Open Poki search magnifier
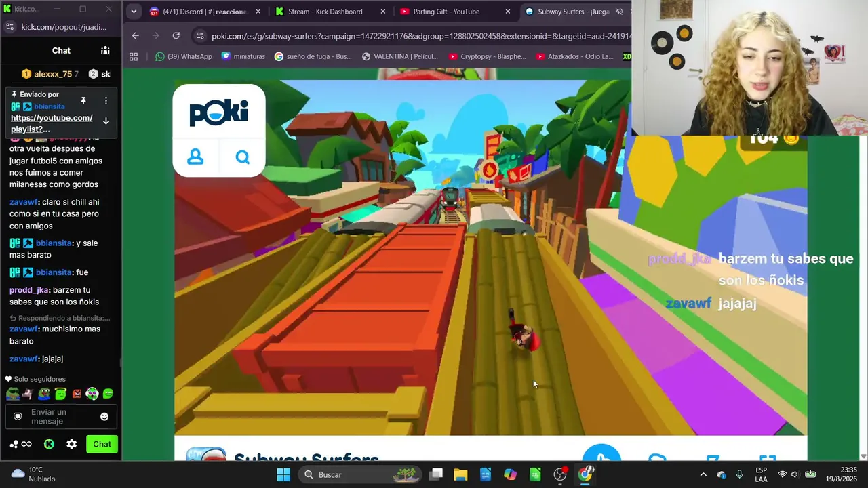868x488 pixels. point(242,157)
